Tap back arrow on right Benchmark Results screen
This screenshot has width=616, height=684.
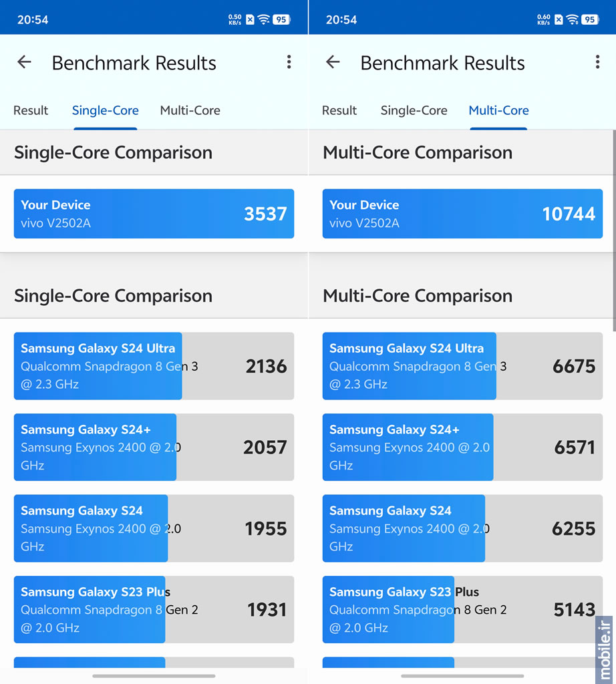tap(333, 62)
